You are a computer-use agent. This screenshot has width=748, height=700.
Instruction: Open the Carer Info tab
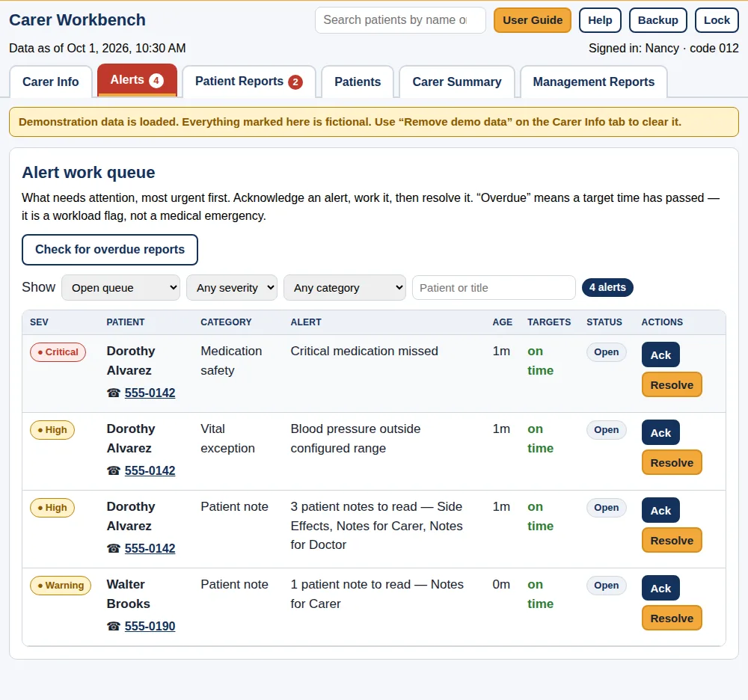click(51, 82)
